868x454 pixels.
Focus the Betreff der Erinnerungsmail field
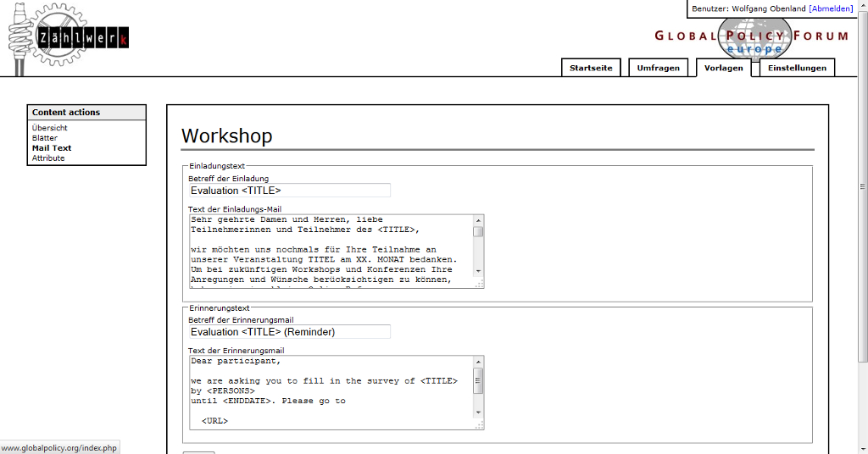(289, 332)
